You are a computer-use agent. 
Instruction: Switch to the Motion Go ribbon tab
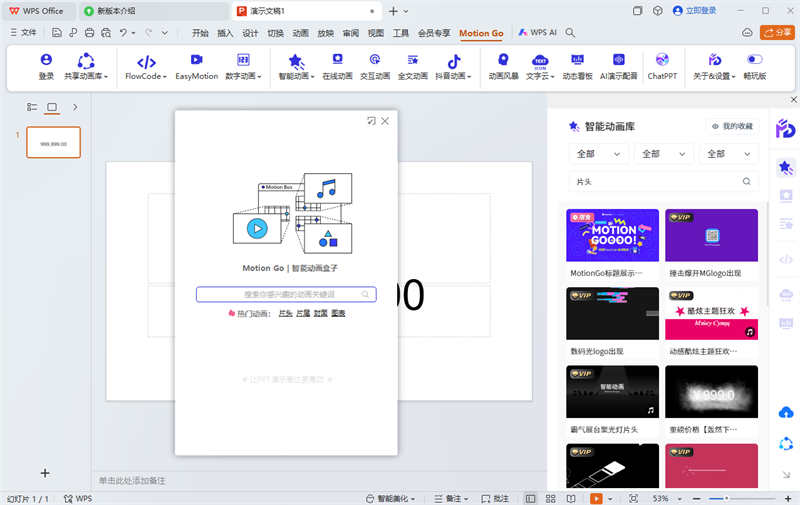(x=481, y=33)
